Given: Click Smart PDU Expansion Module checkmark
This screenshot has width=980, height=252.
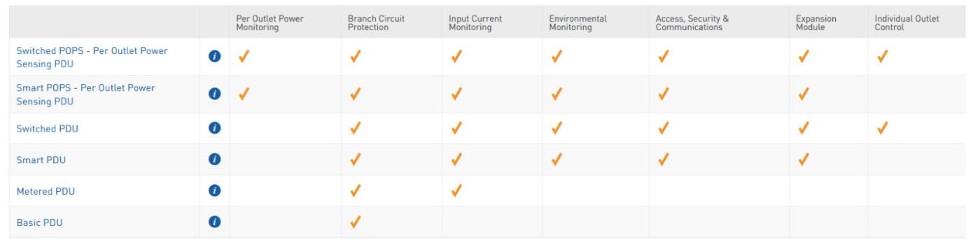Looking at the screenshot, I should 804,160.
